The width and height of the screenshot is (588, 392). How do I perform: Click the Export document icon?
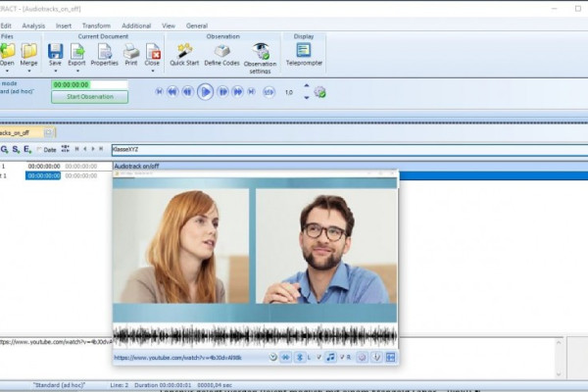[x=76, y=51]
